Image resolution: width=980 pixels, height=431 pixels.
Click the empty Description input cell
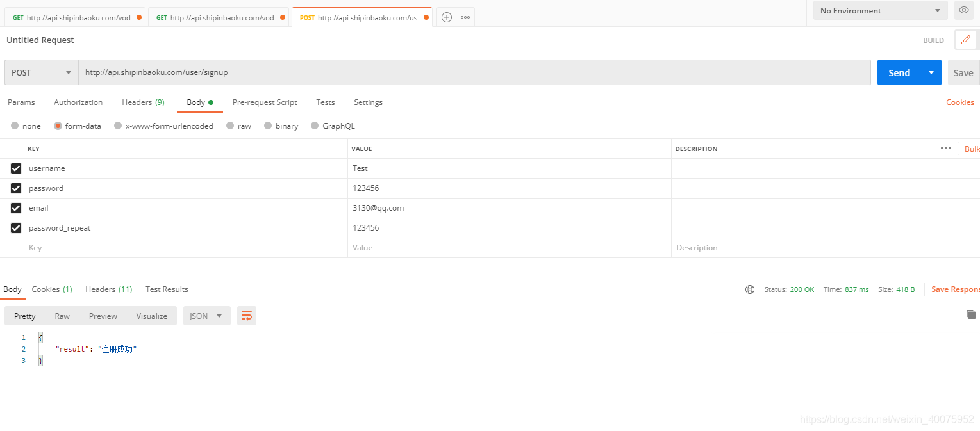tap(826, 248)
